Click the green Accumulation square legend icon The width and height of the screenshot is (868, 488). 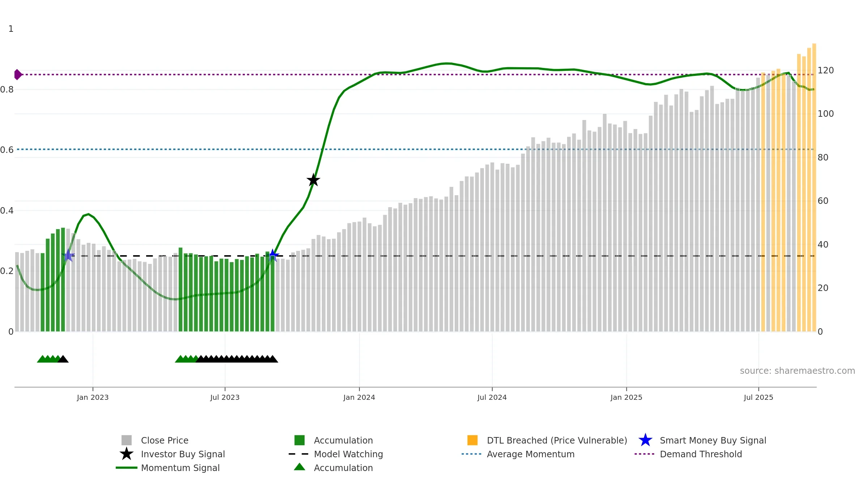(299, 440)
